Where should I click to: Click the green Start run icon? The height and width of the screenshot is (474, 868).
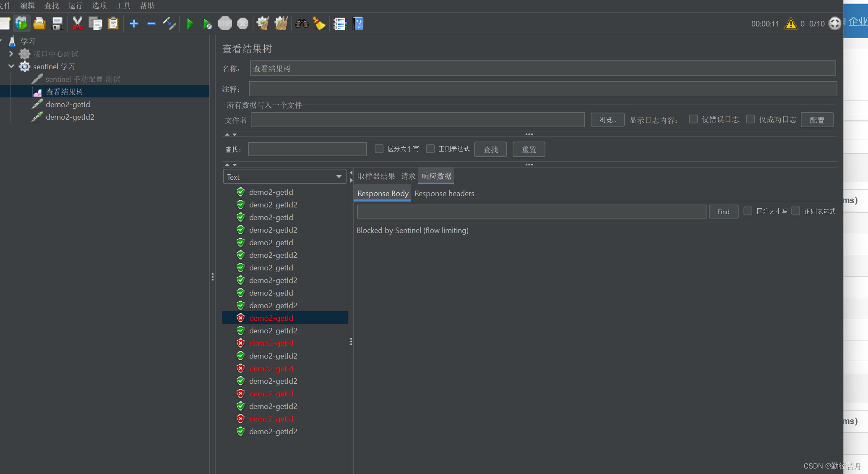click(x=190, y=24)
